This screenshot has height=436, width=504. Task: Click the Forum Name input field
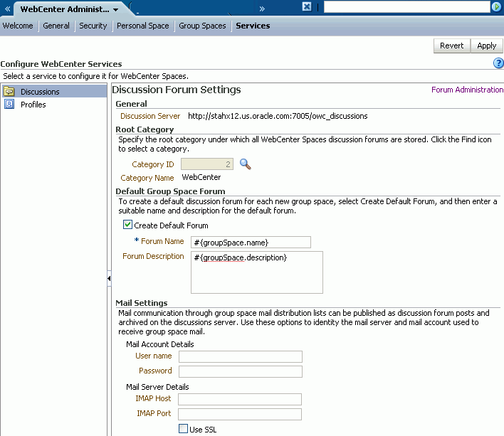pos(251,243)
